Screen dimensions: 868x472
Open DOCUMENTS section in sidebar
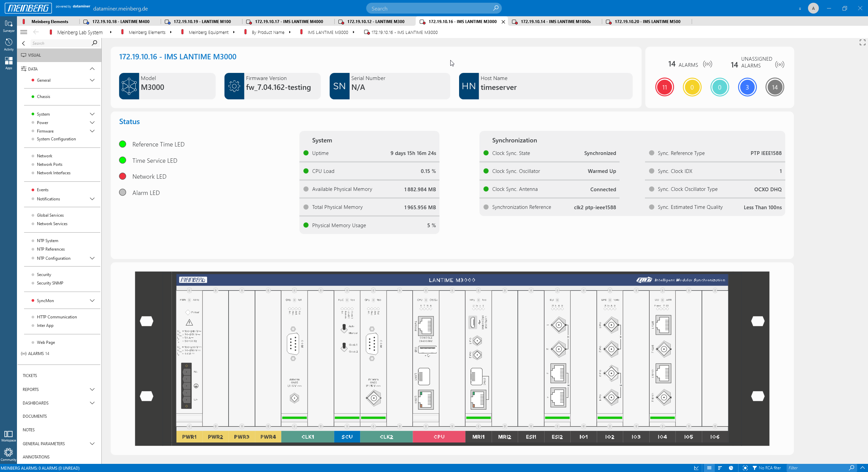pyautogui.click(x=35, y=416)
